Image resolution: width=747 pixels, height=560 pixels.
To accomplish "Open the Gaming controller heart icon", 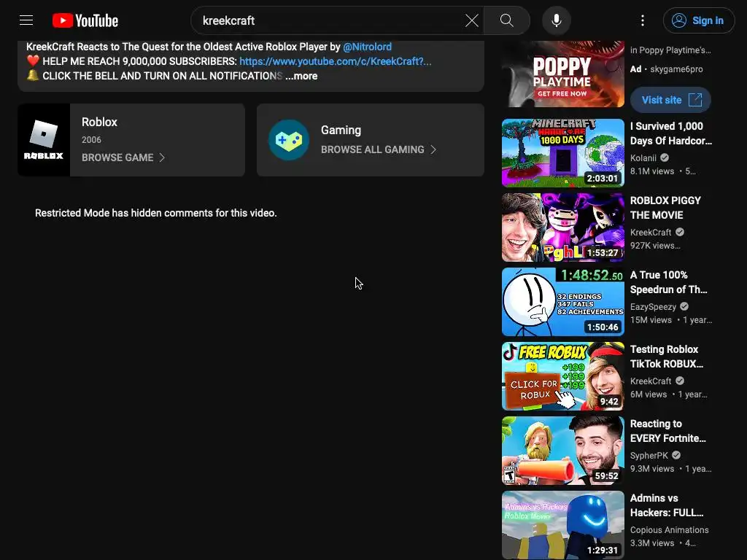I will pyautogui.click(x=289, y=140).
